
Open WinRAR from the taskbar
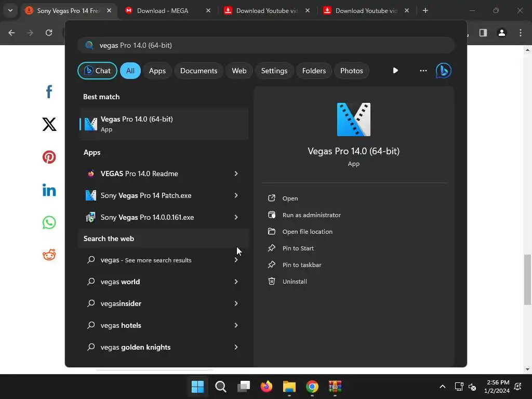coord(335,387)
